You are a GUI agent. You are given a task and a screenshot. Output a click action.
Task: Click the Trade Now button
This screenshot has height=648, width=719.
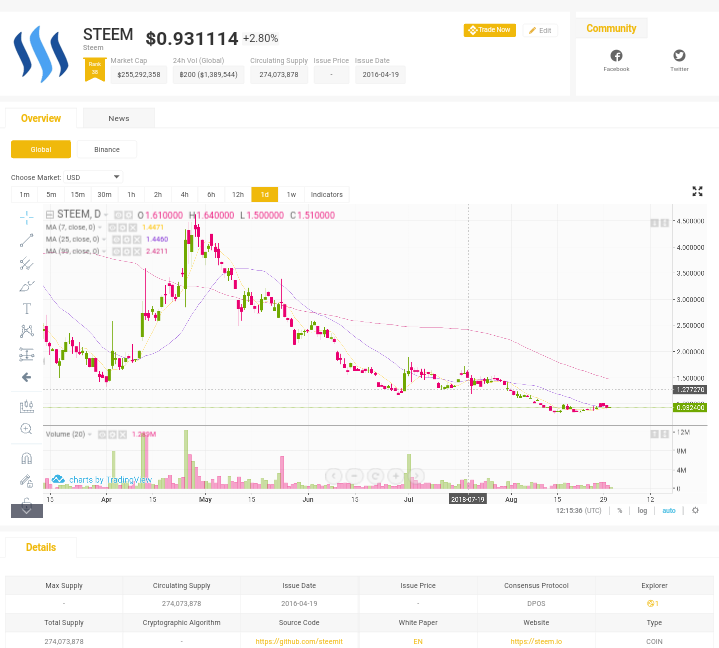[490, 30]
